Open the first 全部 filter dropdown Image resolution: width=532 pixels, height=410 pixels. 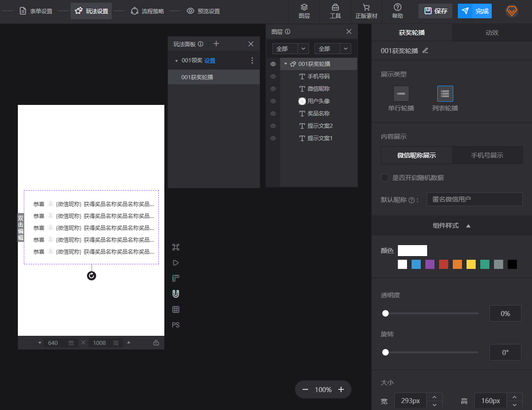290,49
